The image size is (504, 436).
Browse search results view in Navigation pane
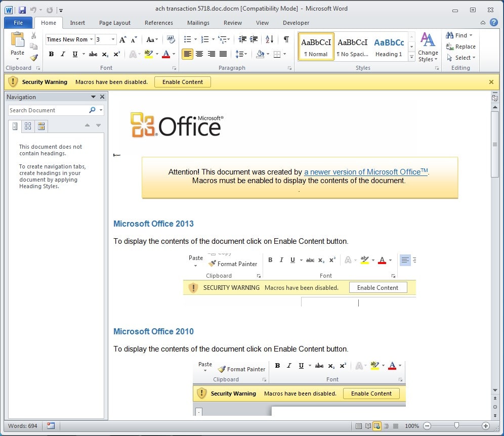[41, 126]
